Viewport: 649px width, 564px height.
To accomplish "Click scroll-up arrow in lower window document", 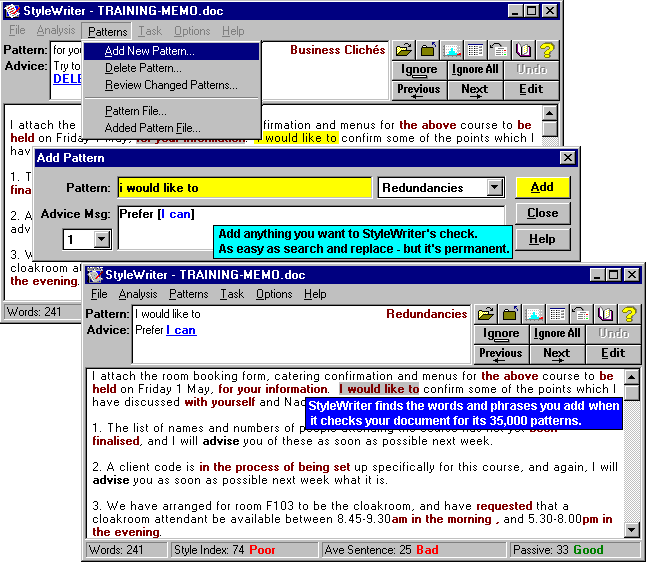I will [632, 377].
